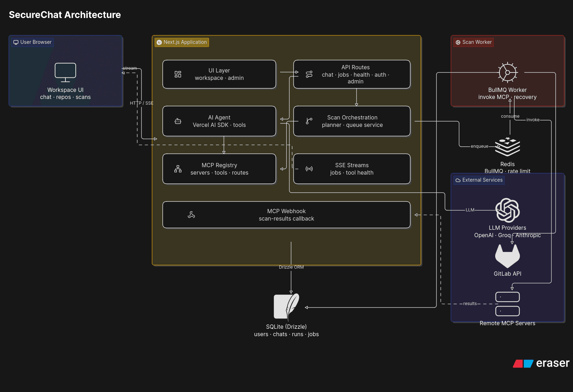Click 'users · chats · runs · jobs' text
573x392 pixels.
pyautogui.click(x=286, y=334)
